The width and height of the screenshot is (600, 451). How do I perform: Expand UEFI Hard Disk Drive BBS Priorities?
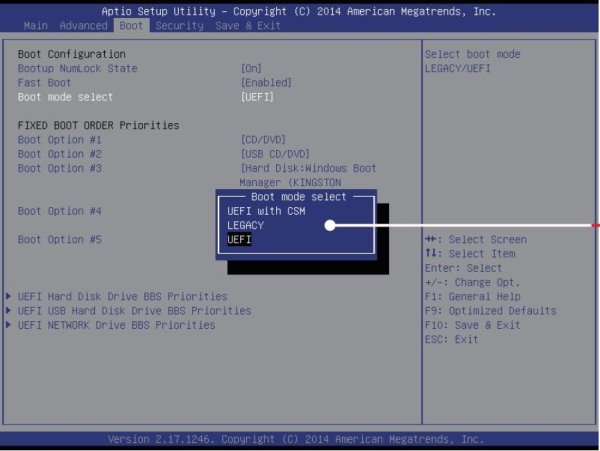coord(117,296)
